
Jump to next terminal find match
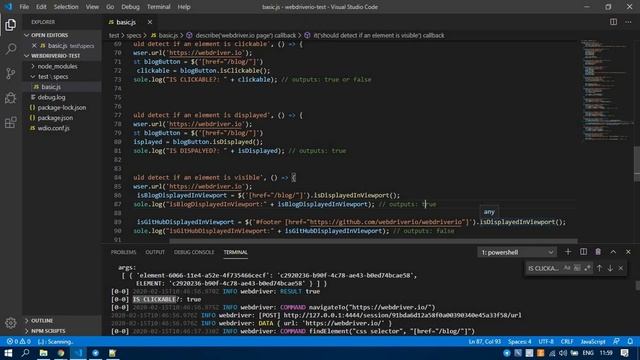point(610,268)
